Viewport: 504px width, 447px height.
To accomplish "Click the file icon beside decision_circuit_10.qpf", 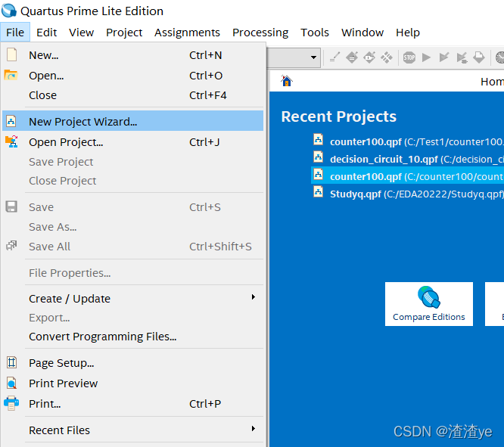I will point(318,157).
